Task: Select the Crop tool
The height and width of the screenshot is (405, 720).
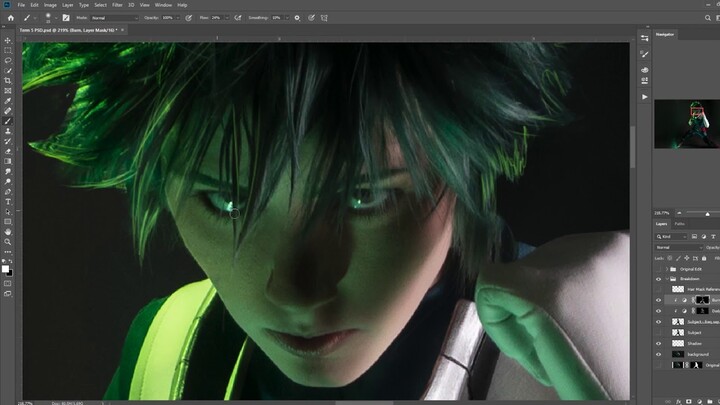Action: pyautogui.click(x=8, y=81)
